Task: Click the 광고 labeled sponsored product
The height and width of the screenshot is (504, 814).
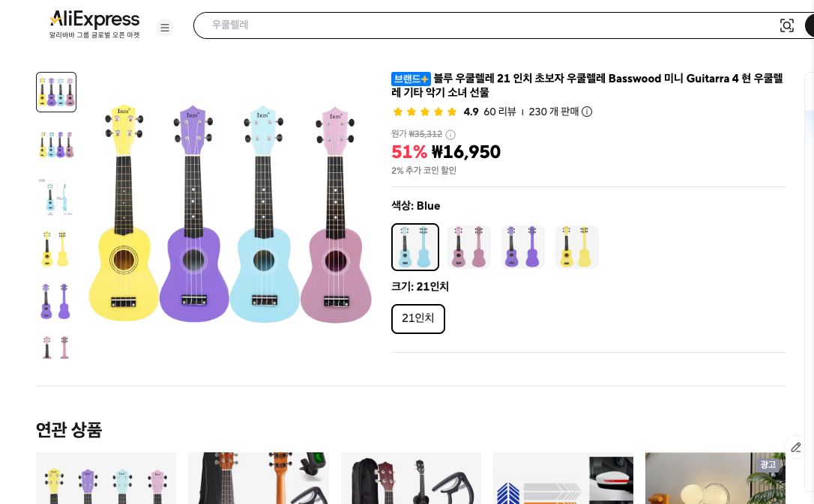Action: (x=715, y=478)
